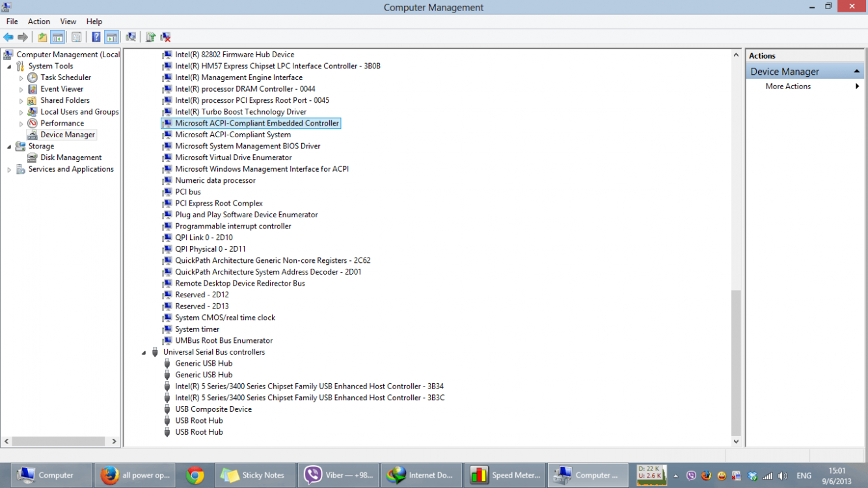Show hidden tray icons arrow
The image size is (868, 488).
(x=675, y=476)
